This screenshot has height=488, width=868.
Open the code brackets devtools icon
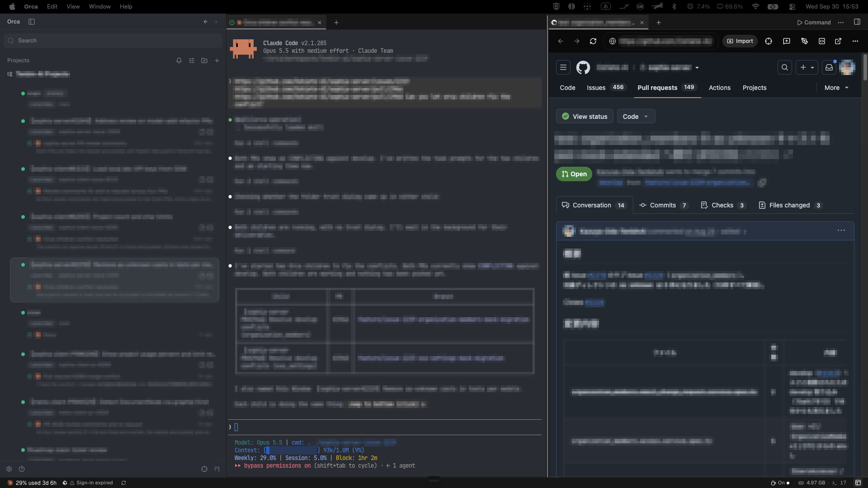(822, 41)
